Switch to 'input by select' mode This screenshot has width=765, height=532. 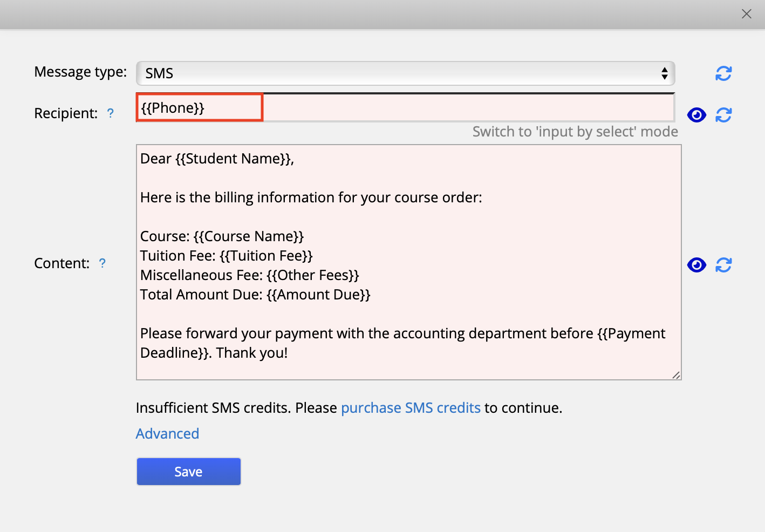(575, 132)
